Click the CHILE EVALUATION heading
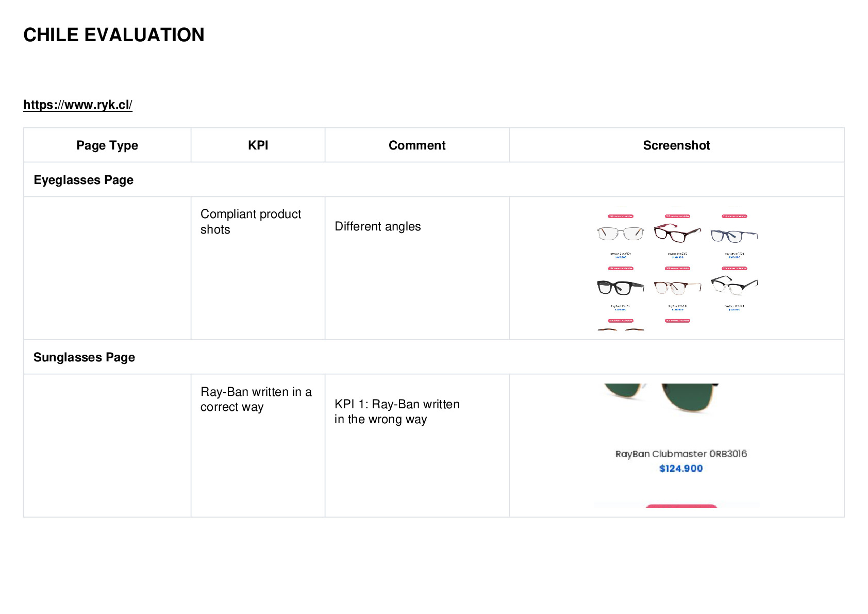Screen dimensions: 868x614 click(114, 35)
